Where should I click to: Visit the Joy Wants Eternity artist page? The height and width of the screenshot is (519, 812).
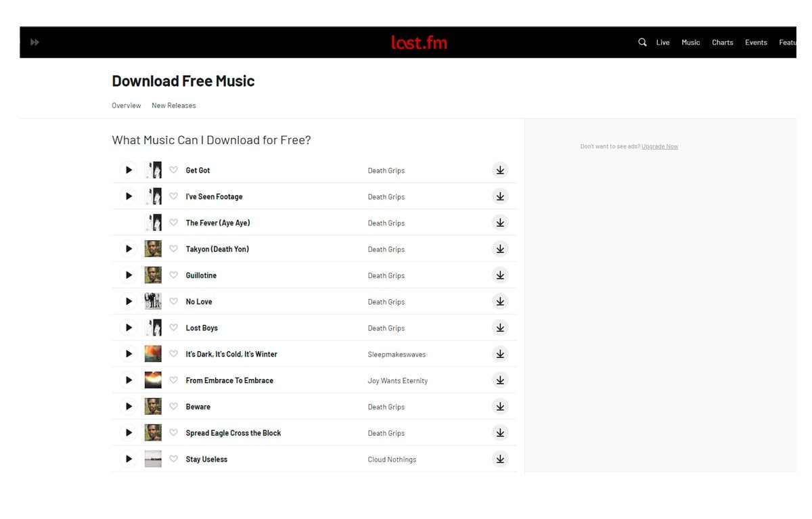click(398, 381)
